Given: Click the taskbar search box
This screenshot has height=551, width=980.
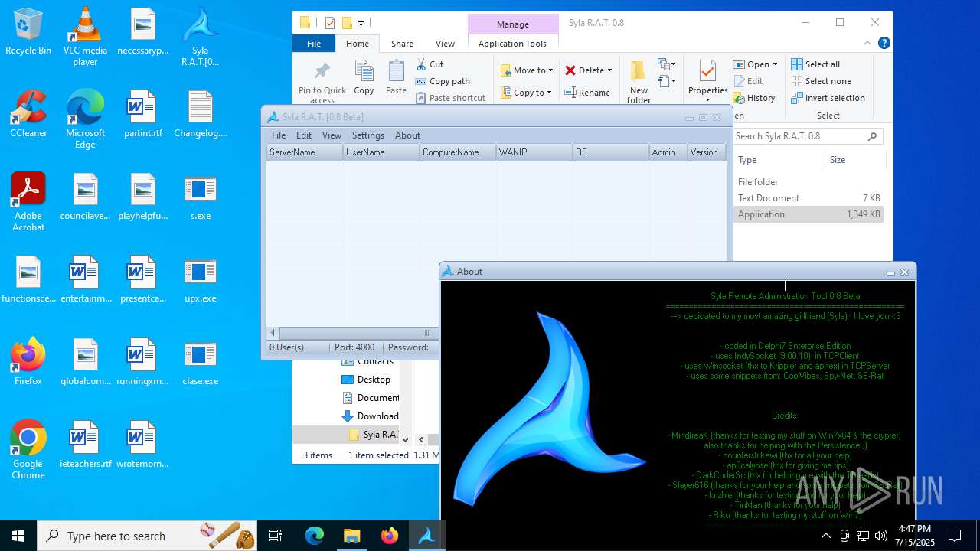Looking at the screenshot, I should click(147, 536).
